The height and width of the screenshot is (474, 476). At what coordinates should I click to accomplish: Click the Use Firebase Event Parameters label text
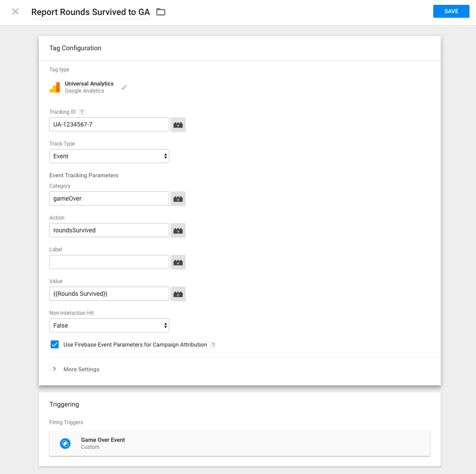[x=135, y=345]
